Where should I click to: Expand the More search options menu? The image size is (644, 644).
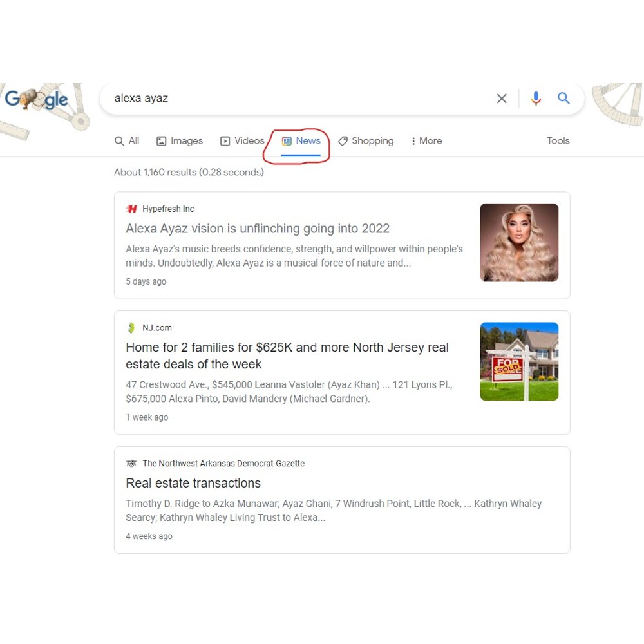[x=426, y=141]
